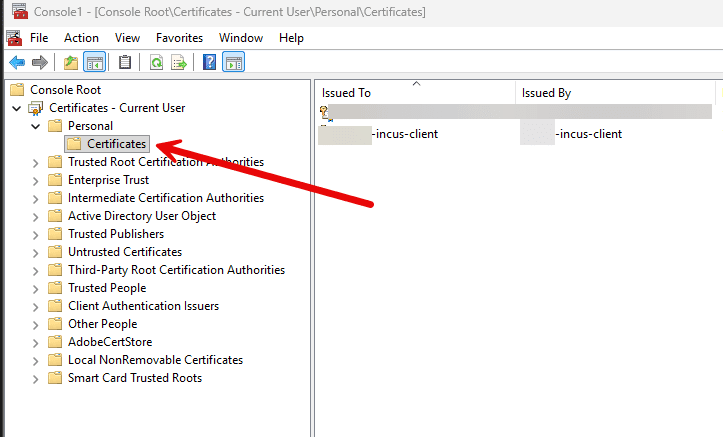
Task: Expand Intermediate Certification Authorities
Action: [36, 199]
